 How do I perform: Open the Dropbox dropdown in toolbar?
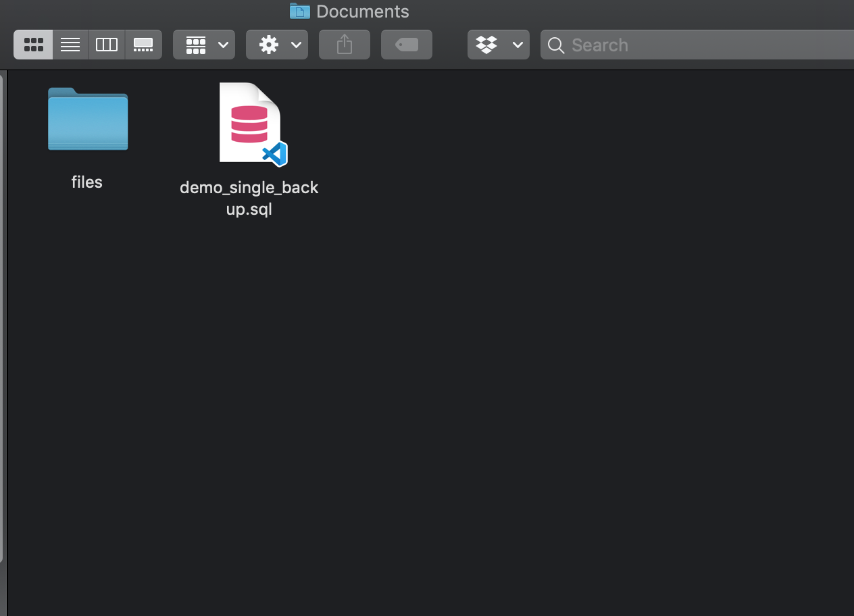(x=498, y=45)
